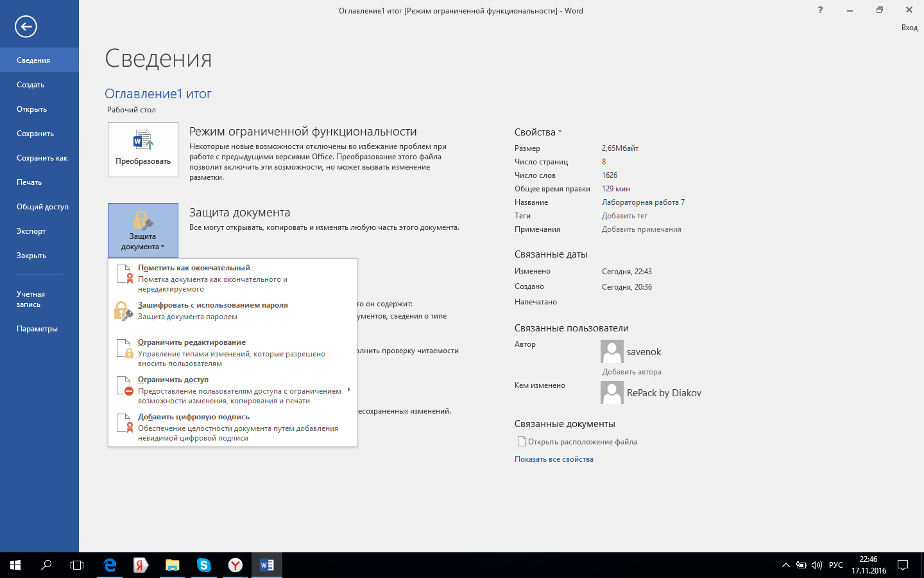The image size is (924, 578).
Task: Click Показать все свойства link
Action: click(x=554, y=459)
